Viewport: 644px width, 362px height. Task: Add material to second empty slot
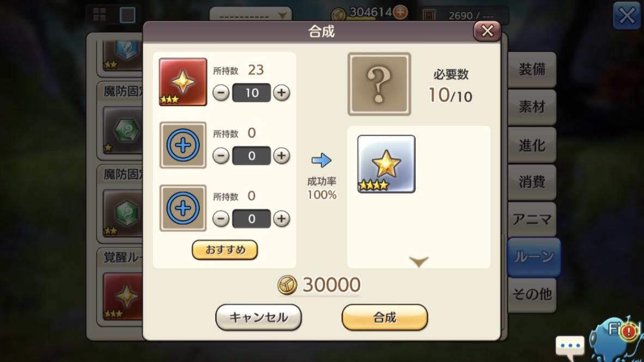[x=183, y=145]
